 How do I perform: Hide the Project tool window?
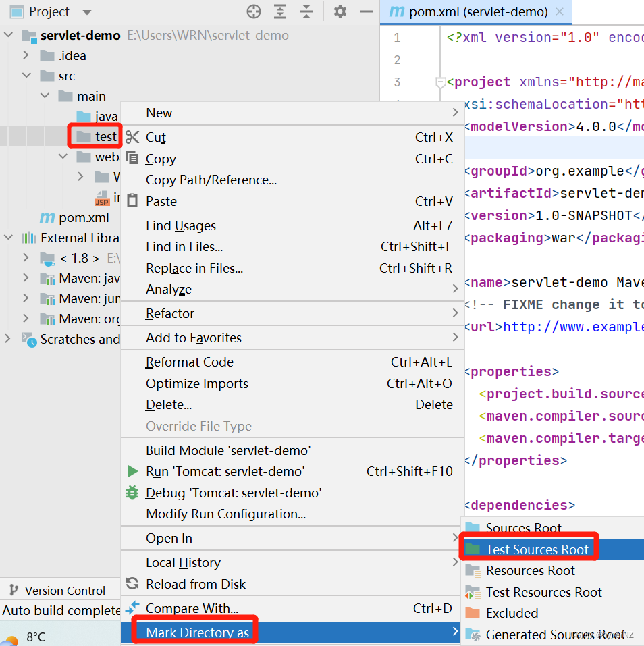pos(366,11)
